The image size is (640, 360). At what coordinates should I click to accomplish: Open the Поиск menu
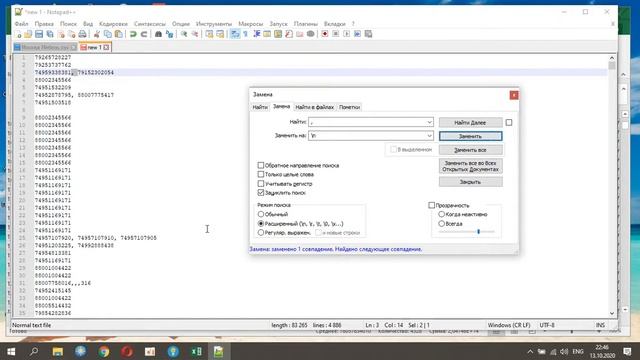click(x=68, y=24)
